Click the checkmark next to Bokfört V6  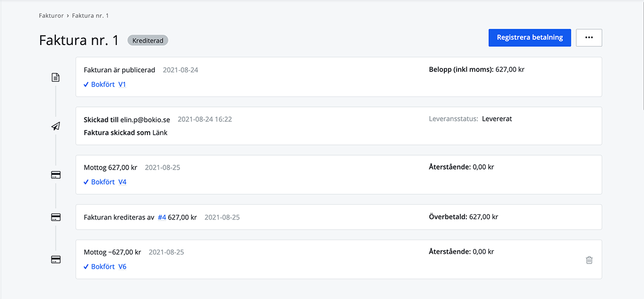click(x=86, y=267)
